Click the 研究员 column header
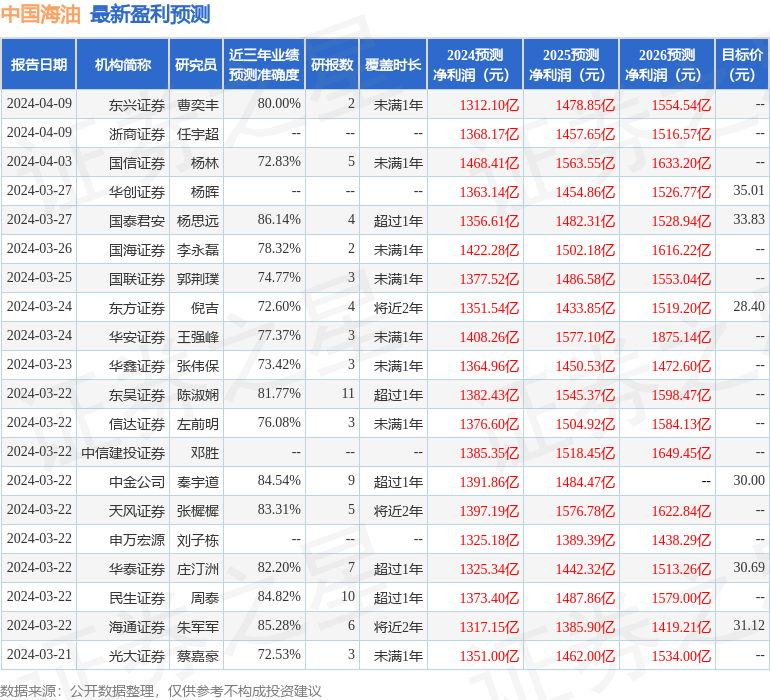This screenshot has width=770, height=700. coord(196,64)
